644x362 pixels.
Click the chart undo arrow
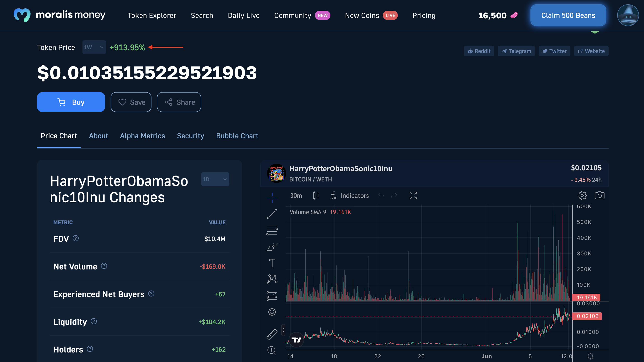pos(381,196)
